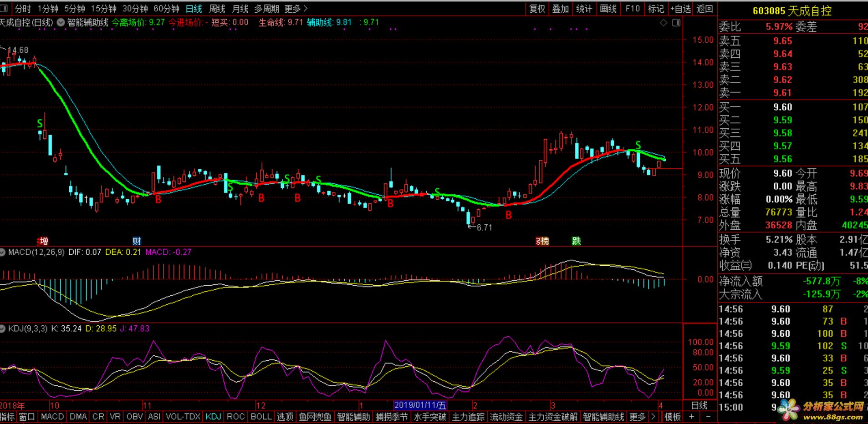
Task: Select the 主力追踪 indicator tab
Action: [468, 417]
